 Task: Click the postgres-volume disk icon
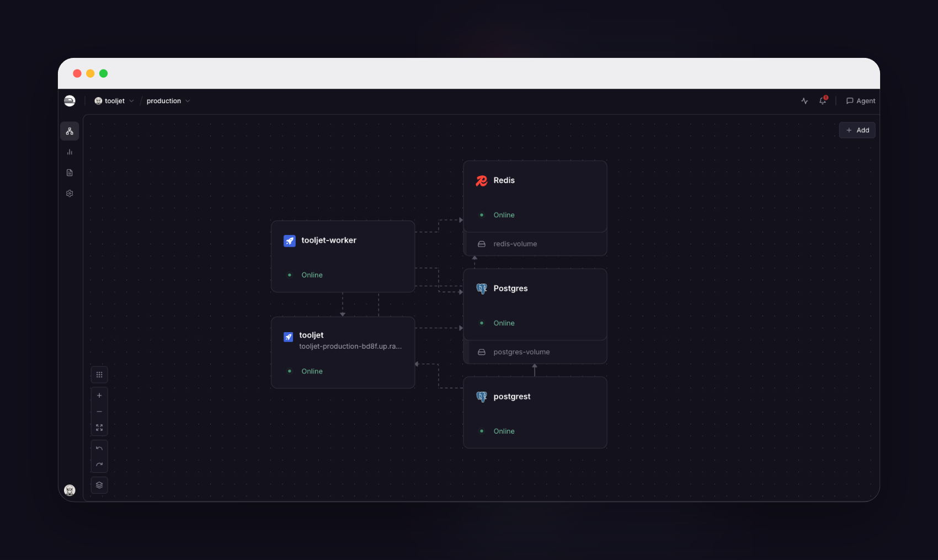(x=482, y=352)
